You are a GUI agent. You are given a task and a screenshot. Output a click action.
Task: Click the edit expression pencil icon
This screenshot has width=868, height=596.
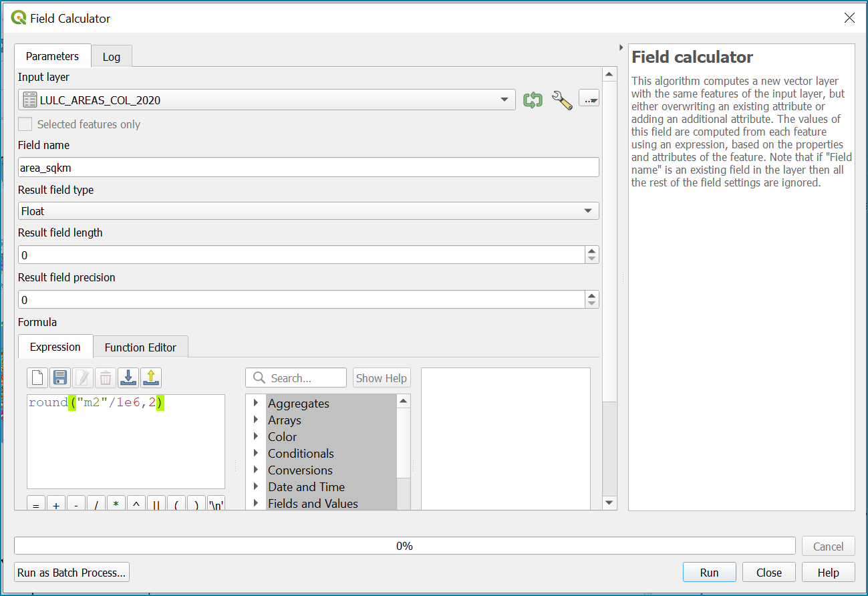(83, 378)
